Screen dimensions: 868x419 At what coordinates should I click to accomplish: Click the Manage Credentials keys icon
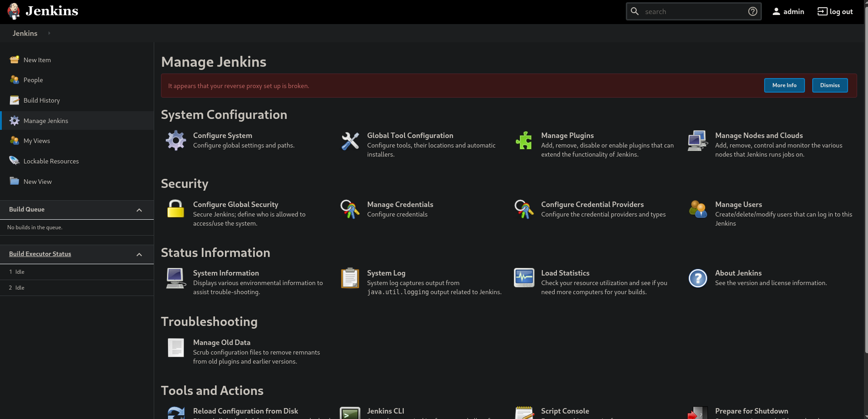(x=350, y=209)
